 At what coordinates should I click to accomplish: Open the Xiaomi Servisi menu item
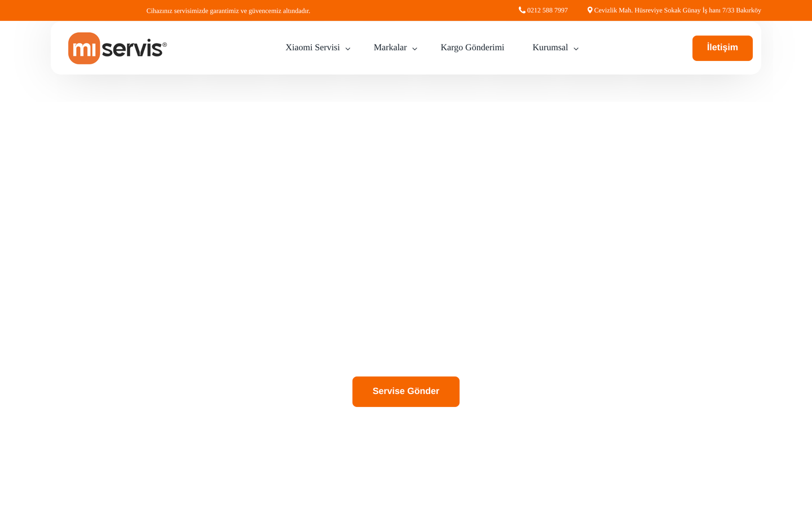point(312,47)
